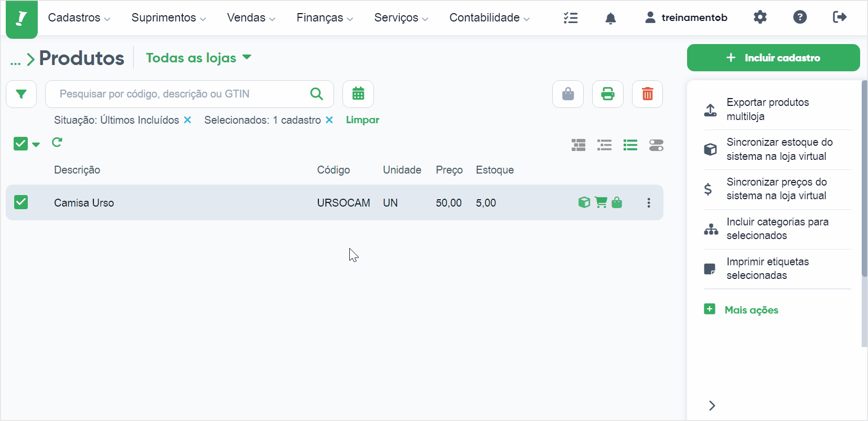The width and height of the screenshot is (868, 421).
Task: Click the print button
Action: click(x=608, y=94)
